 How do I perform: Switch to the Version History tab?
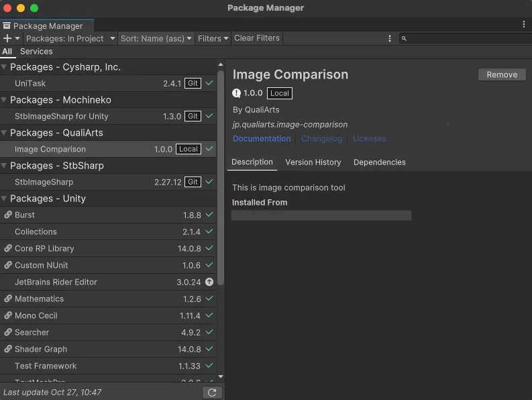pyautogui.click(x=313, y=162)
